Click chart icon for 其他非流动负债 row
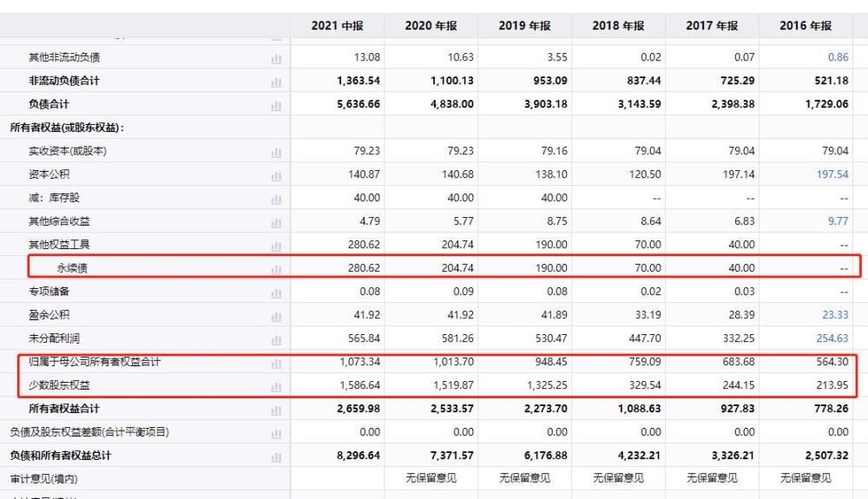Screen dimensions: 868x499 pos(276,58)
